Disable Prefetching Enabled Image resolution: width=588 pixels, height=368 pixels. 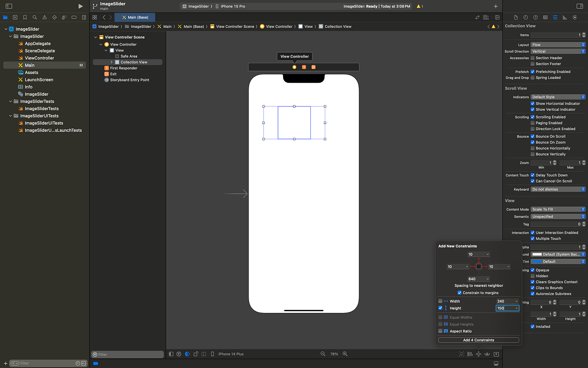click(x=532, y=72)
